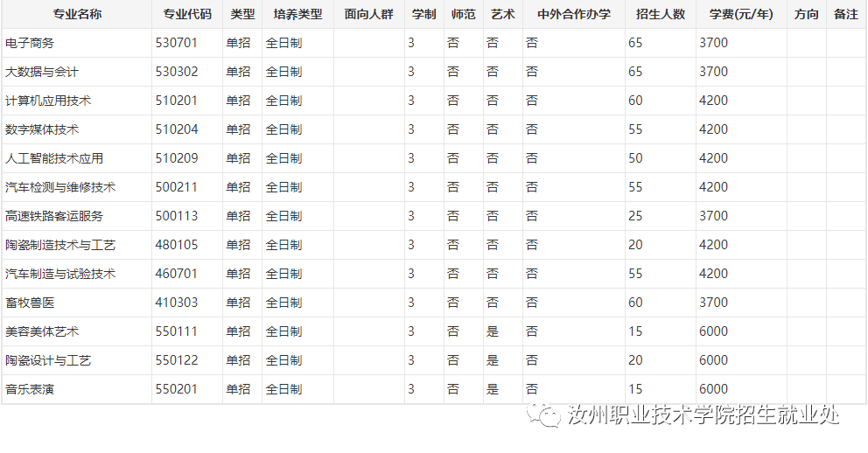Click enrollment number 25 cell
Screen dimensions: 868x453
636,216
